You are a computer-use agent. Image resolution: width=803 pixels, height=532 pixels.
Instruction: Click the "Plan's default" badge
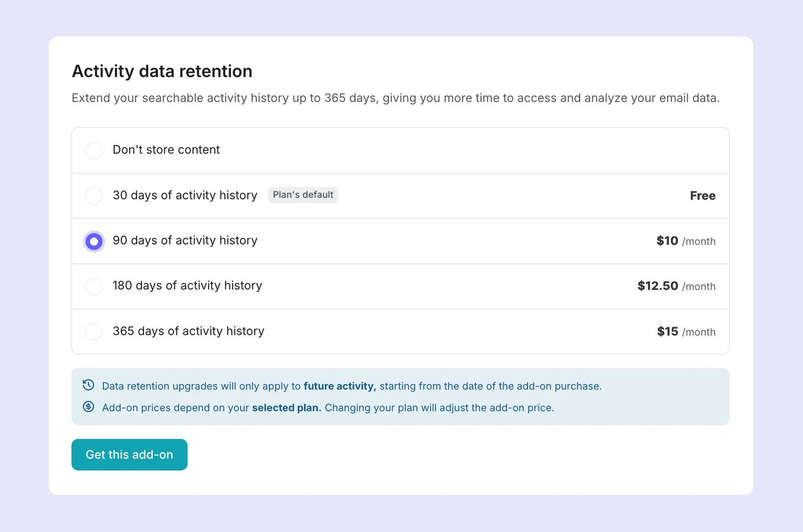(x=303, y=195)
